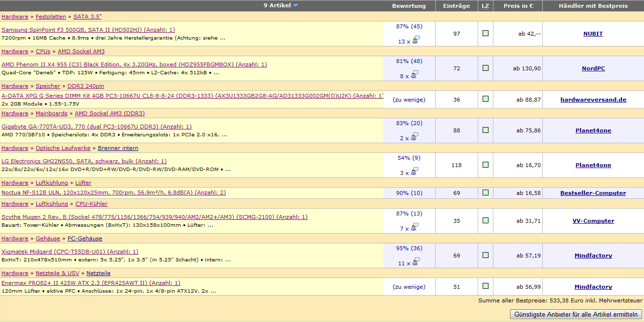Visit NordPC dealer link
644x322 pixels.
tap(593, 68)
